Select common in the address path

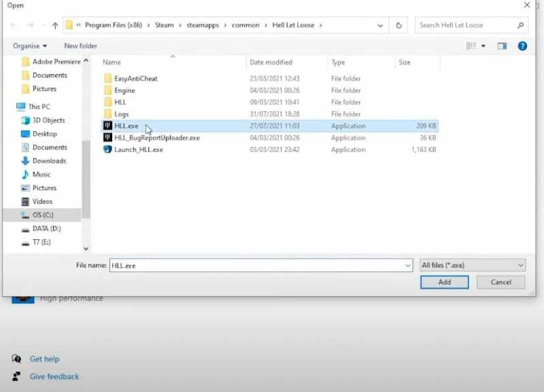(x=245, y=25)
